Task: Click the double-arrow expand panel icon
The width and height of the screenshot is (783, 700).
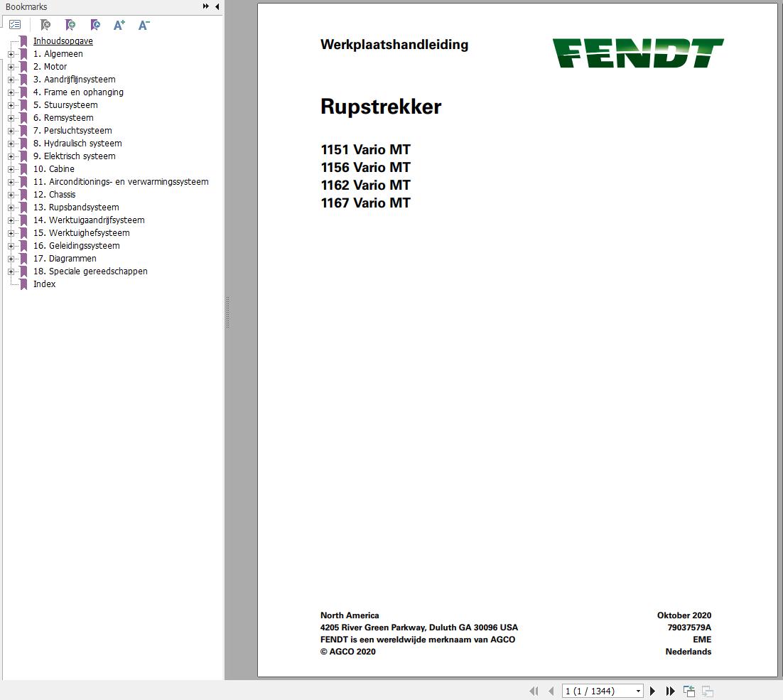Action: [x=206, y=6]
